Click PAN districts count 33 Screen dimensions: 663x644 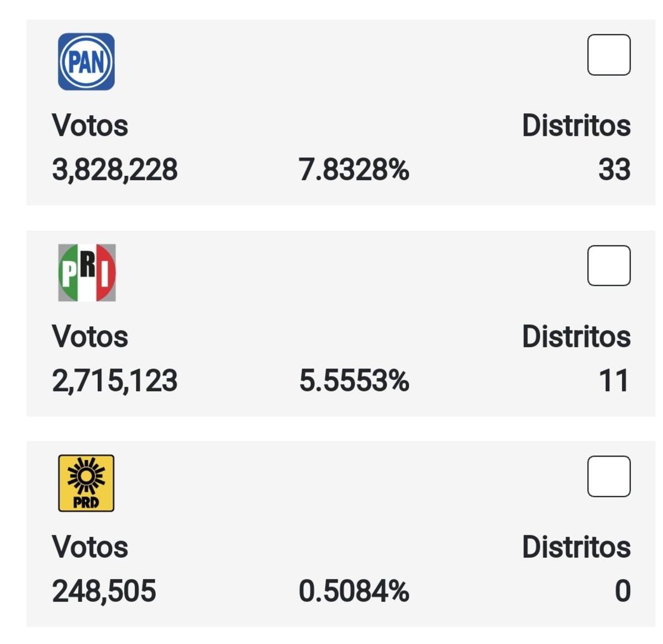(x=614, y=170)
